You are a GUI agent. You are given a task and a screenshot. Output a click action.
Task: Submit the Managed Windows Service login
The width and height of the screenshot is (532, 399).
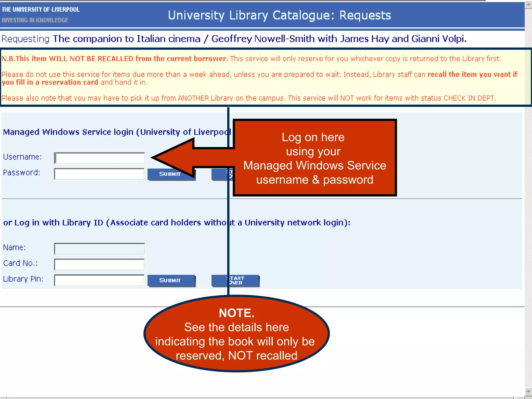pos(171,174)
